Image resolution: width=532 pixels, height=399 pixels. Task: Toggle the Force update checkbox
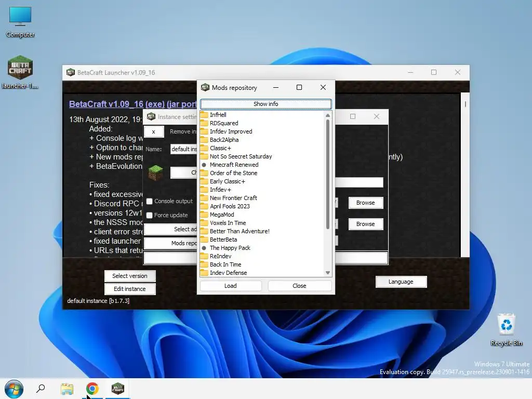point(149,215)
